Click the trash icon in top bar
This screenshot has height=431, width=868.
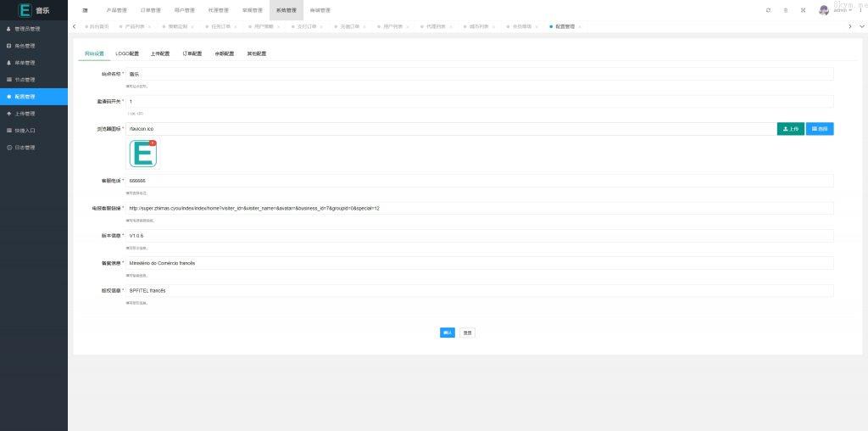pyautogui.click(x=785, y=10)
